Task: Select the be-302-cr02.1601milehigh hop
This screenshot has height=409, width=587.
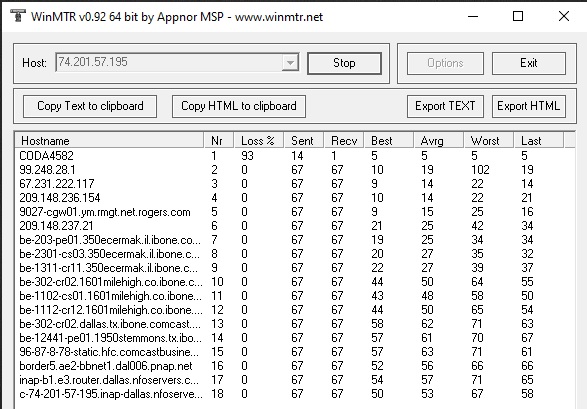Action: click(x=295, y=282)
